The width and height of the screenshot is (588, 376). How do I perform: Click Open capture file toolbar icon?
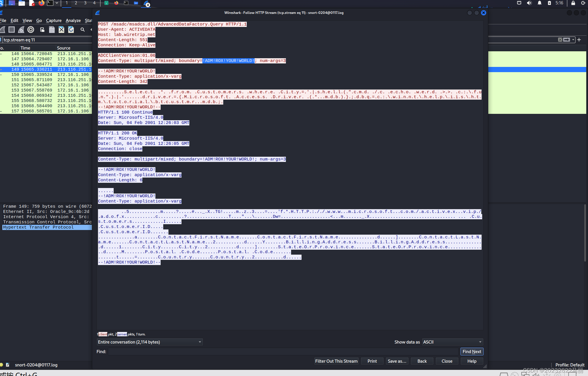tap(42, 30)
